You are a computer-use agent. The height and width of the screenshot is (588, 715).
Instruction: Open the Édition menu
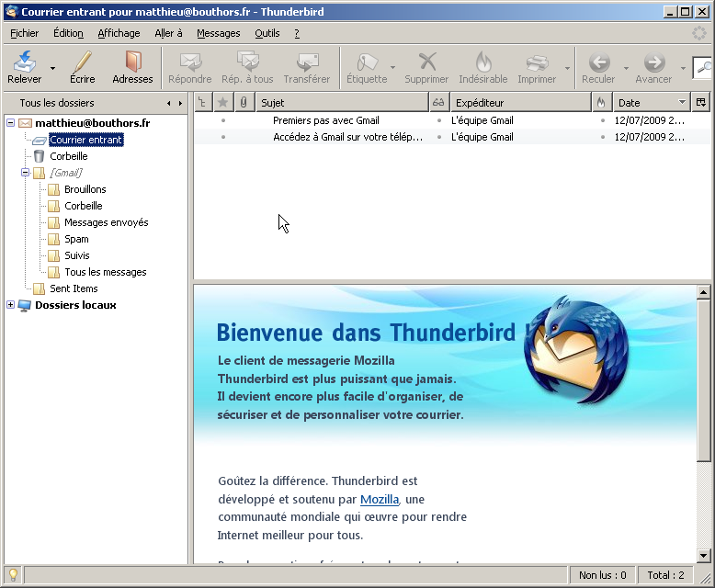68,33
